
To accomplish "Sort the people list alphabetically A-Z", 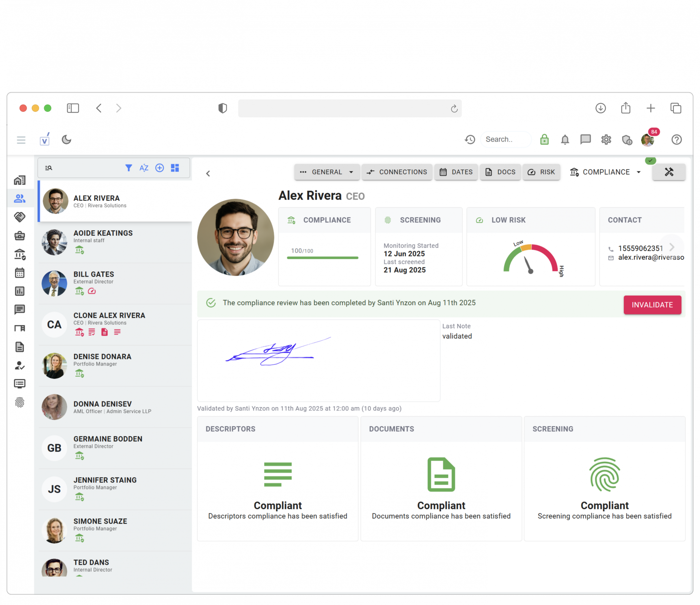I will 144,168.
